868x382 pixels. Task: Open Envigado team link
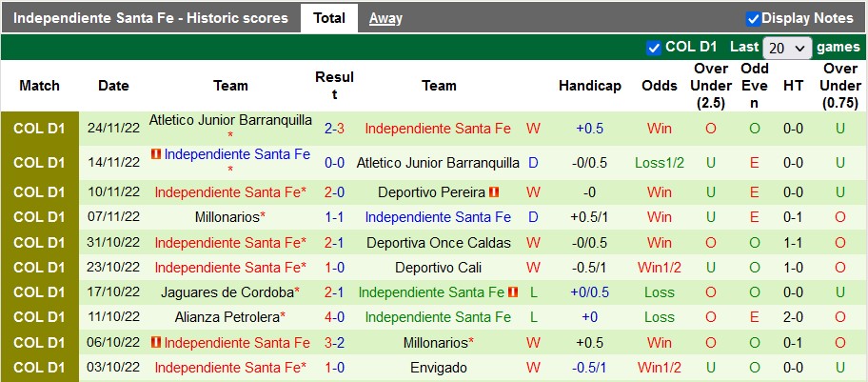point(439,368)
